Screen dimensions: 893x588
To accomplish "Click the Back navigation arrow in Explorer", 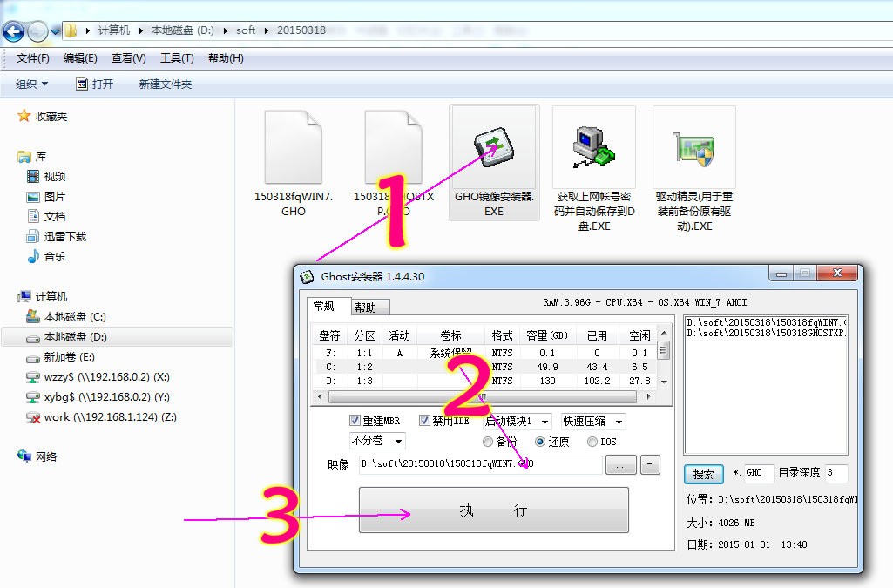I will click(x=14, y=31).
